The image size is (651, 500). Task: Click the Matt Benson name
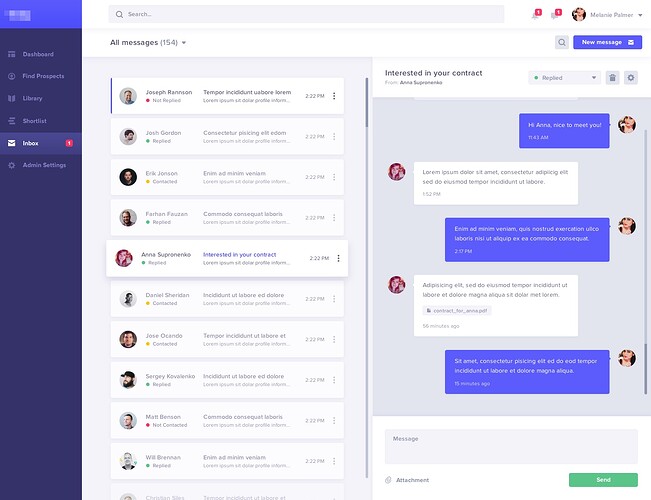163,417
